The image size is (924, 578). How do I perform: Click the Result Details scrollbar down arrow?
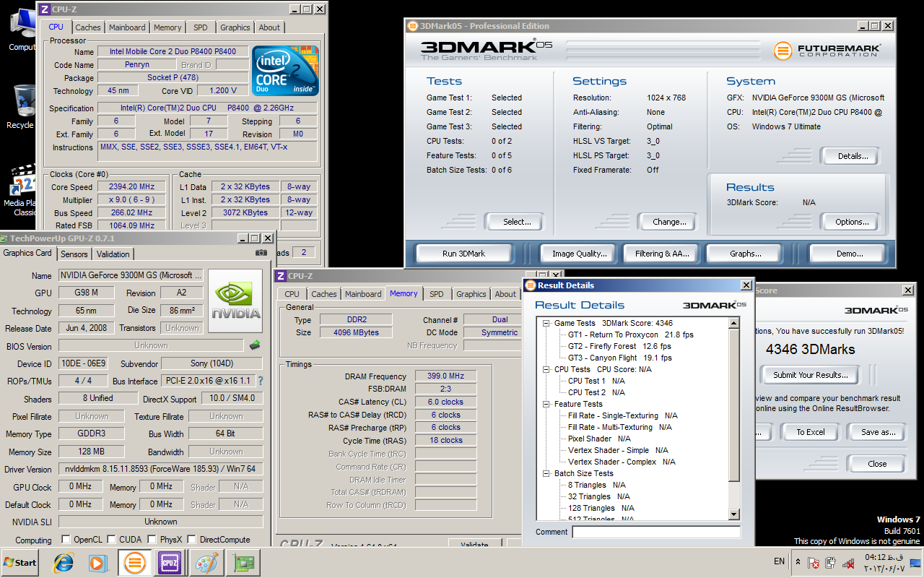734,514
